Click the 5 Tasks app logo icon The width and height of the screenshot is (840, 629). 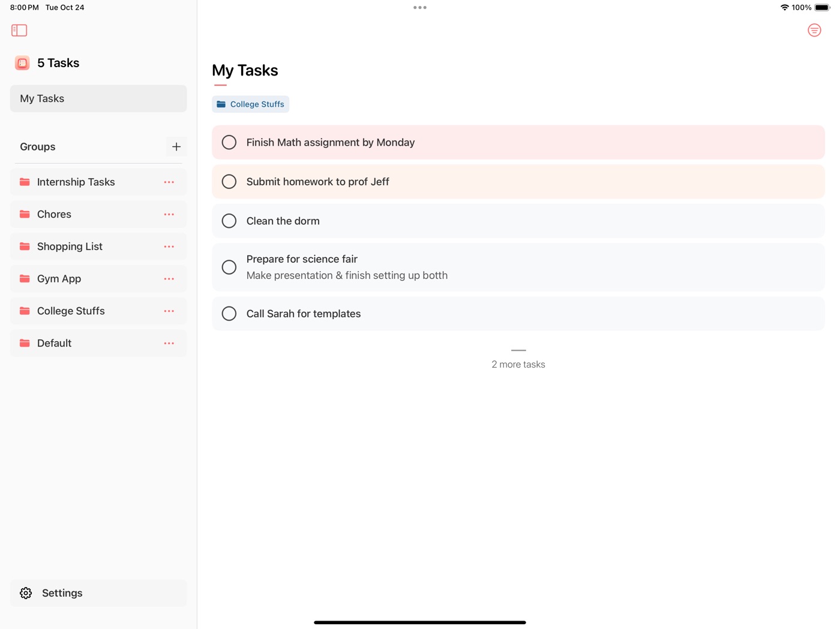(22, 63)
